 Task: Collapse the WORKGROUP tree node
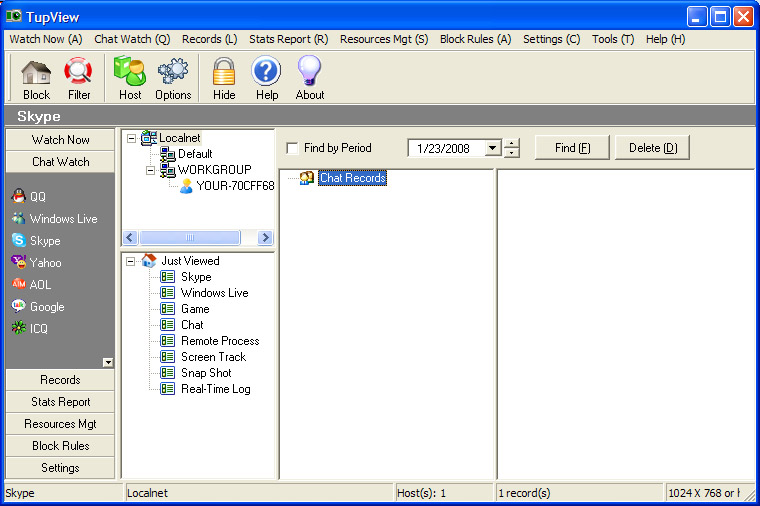pos(150,170)
